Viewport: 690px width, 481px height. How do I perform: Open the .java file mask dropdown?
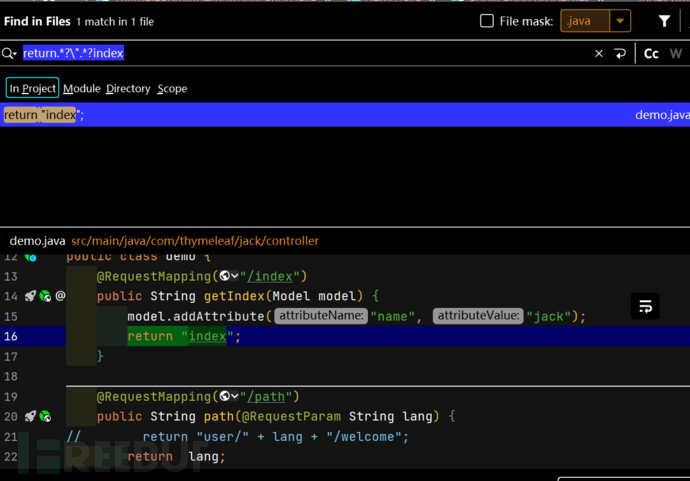tap(620, 21)
